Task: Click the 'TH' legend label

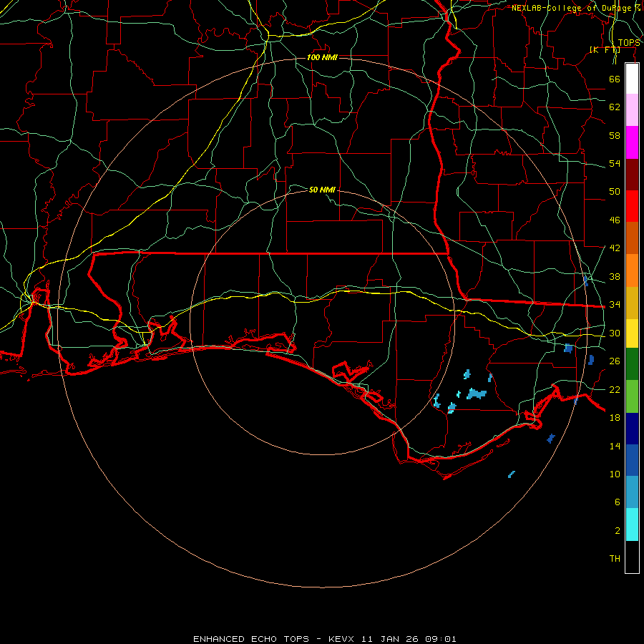Action: pyautogui.click(x=615, y=559)
